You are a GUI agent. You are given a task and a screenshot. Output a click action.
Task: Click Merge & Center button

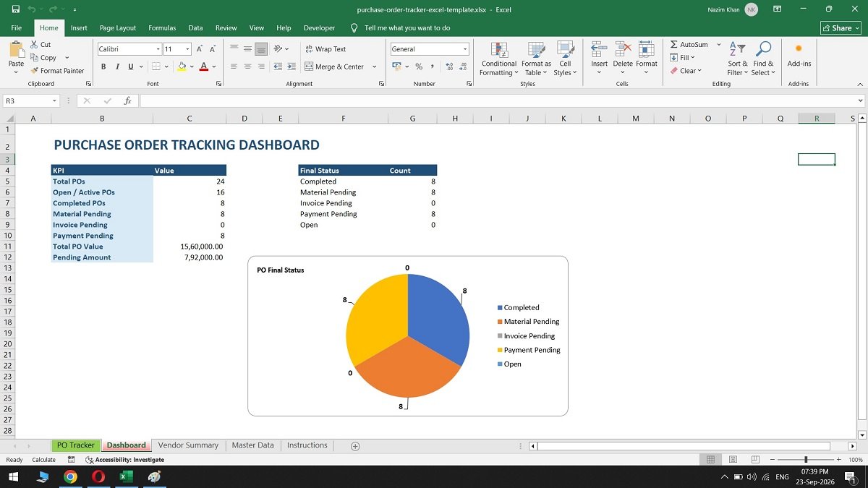click(333, 67)
